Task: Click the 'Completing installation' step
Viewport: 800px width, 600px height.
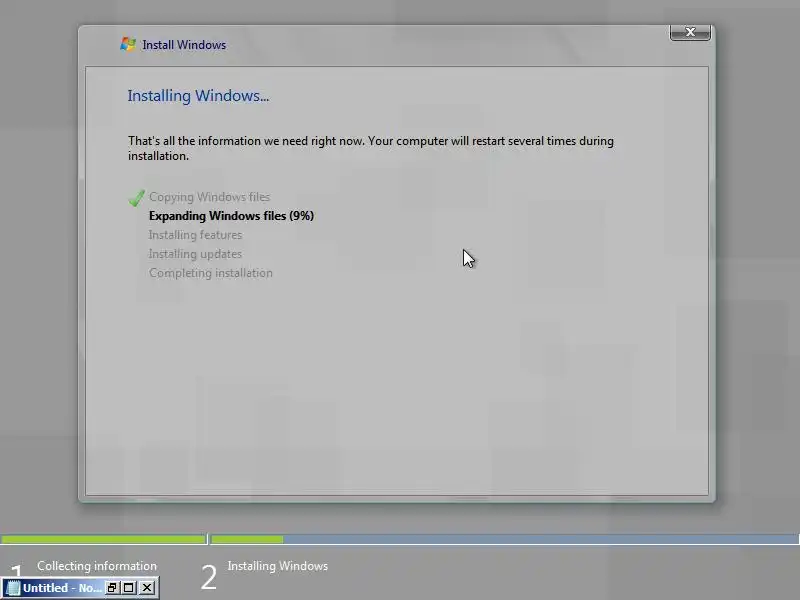Action: pos(211,273)
